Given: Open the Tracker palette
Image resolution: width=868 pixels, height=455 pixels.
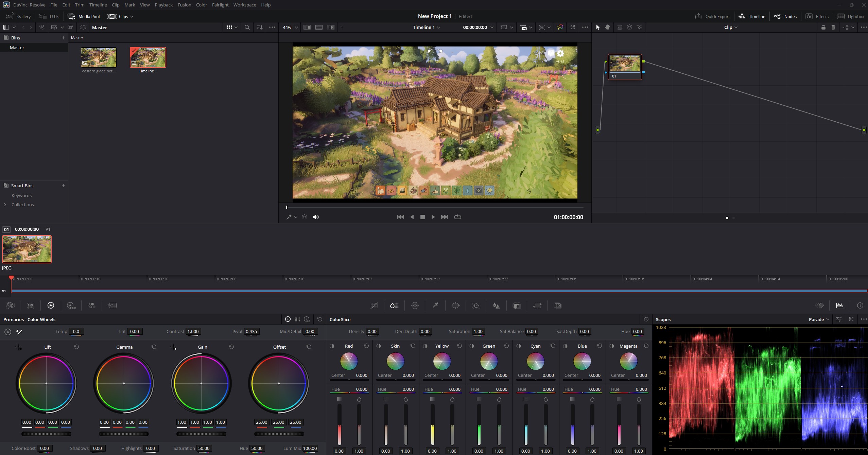Looking at the screenshot, I should tap(476, 305).
